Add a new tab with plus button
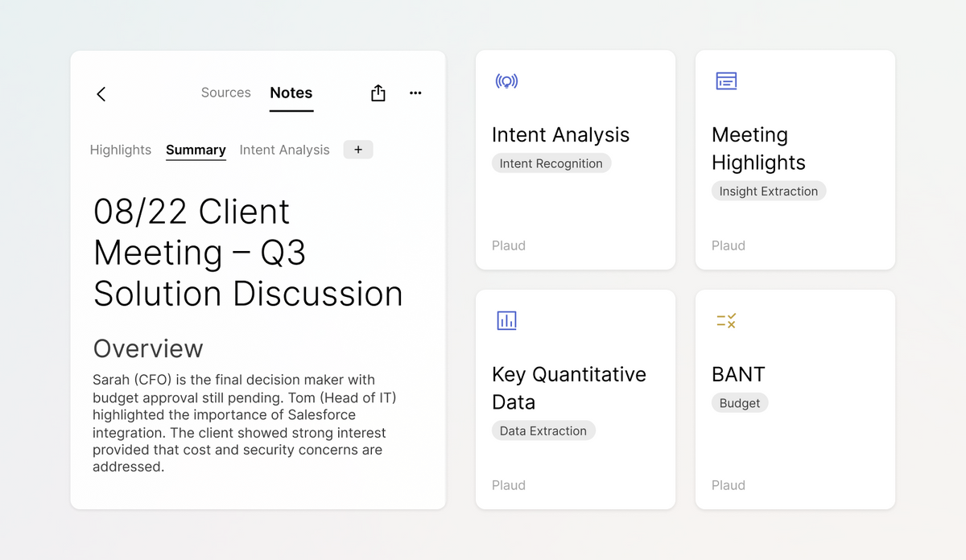This screenshot has height=560, width=966. [x=358, y=150]
